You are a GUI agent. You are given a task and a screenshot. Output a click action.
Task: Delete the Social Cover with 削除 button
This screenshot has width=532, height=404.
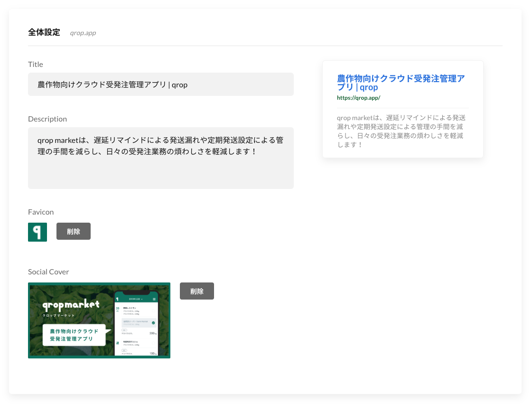tap(197, 291)
